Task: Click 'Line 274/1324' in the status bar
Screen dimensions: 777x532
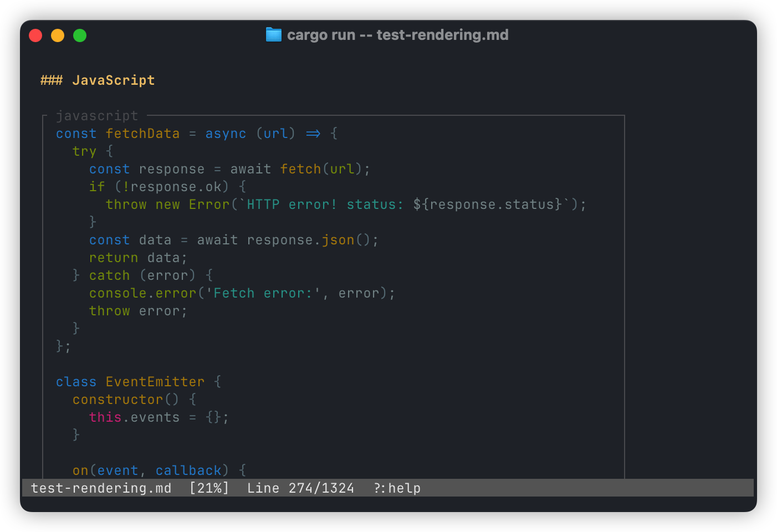Action: point(300,488)
